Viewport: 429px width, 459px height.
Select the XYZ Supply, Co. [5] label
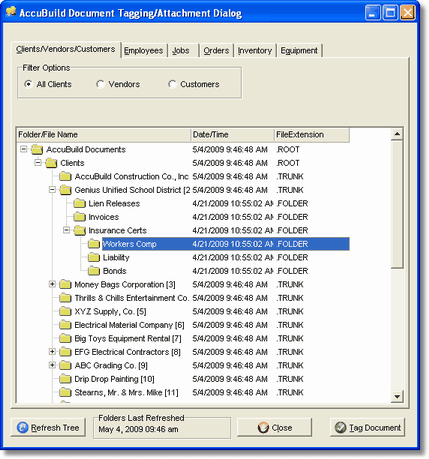tap(110, 312)
